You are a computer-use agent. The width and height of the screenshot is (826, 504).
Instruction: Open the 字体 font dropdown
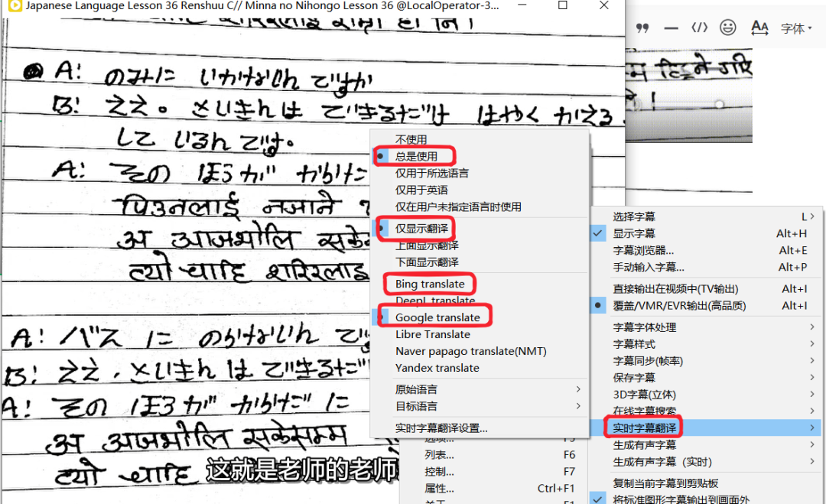796,28
